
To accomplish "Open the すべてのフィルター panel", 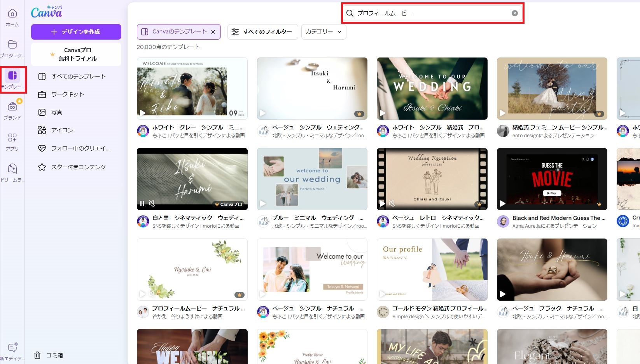I will tap(262, 32).
